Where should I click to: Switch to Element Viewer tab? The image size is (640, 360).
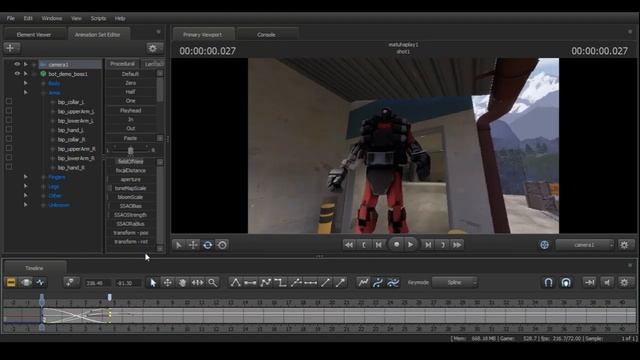34,35
